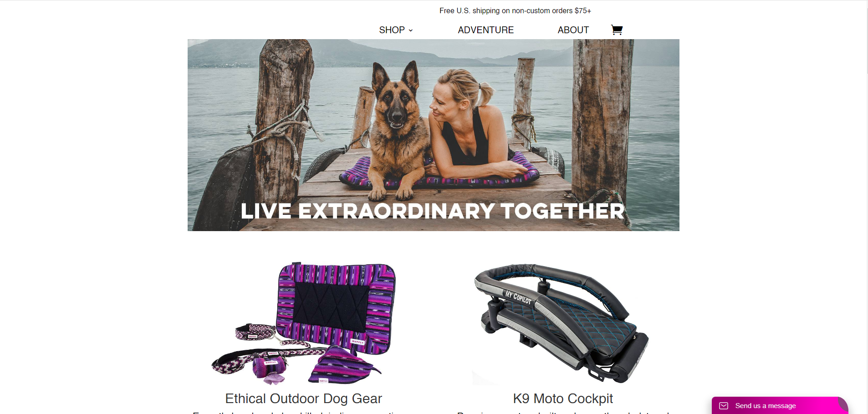The width and height of the screenshot is (868, 414).
Task: Click the envelope icon in message widget
Action: pos(724,406)
